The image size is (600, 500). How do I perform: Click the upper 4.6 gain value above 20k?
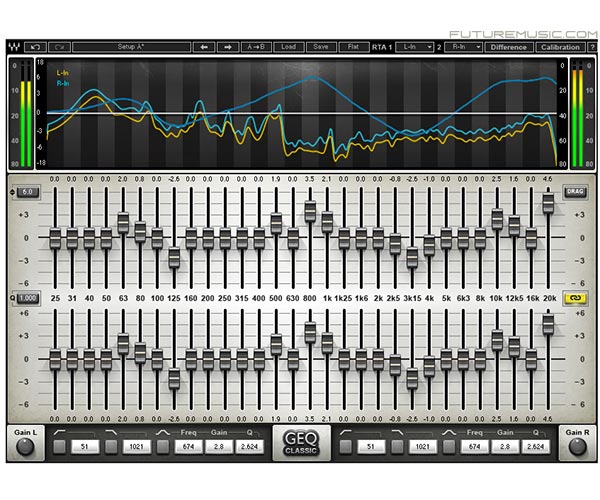548,179
